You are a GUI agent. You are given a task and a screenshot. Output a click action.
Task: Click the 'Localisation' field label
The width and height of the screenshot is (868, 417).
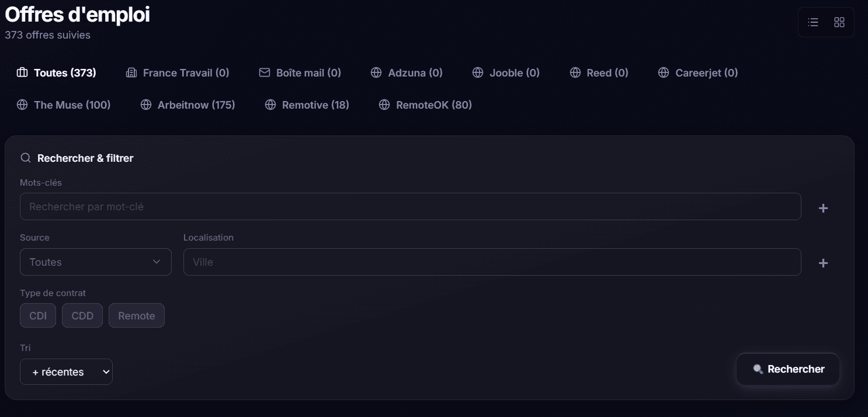click(x=209, y=237)
